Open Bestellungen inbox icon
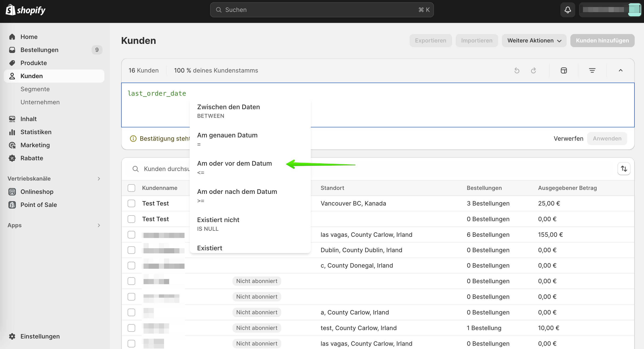This screenshot has width=644, height=349. 12,50
